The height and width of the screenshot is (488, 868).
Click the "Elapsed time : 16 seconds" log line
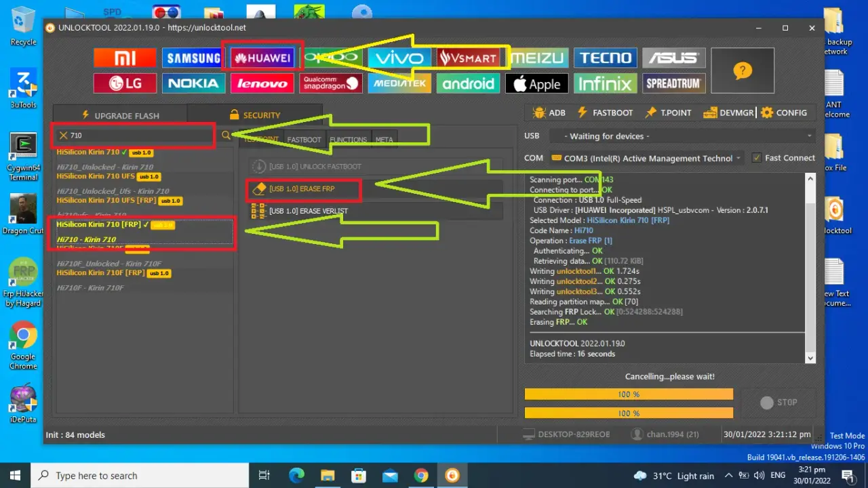pyautogui.click(x=572, y=354)
